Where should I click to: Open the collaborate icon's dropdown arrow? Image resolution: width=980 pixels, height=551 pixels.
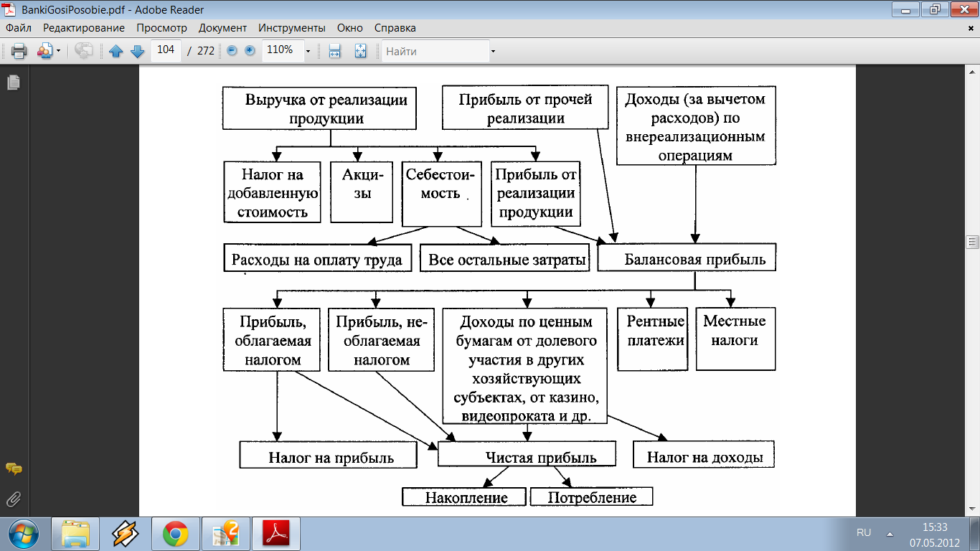[59, 51]
